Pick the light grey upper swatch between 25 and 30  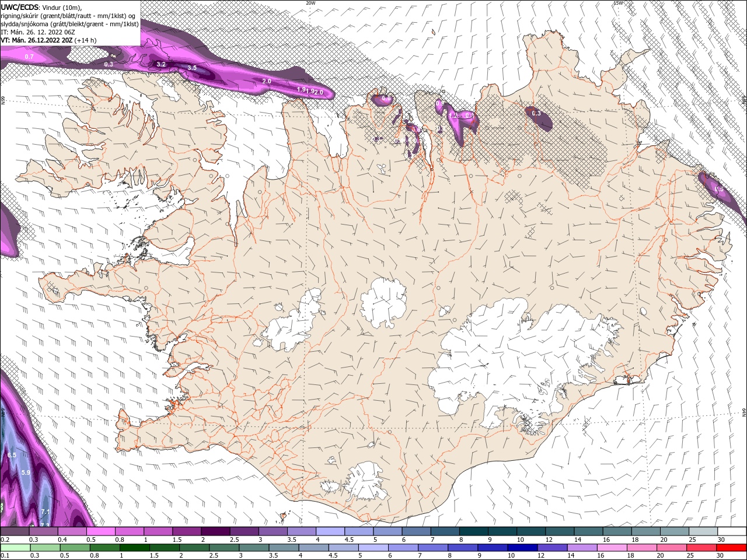point(703,531)
